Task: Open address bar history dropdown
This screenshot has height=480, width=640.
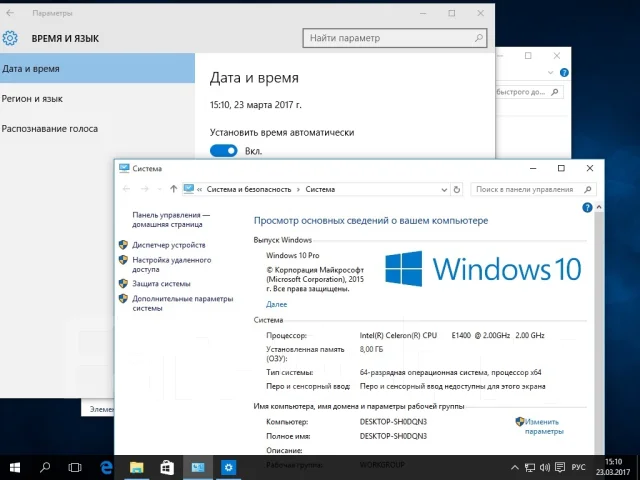Action: [x=444, y=190]
